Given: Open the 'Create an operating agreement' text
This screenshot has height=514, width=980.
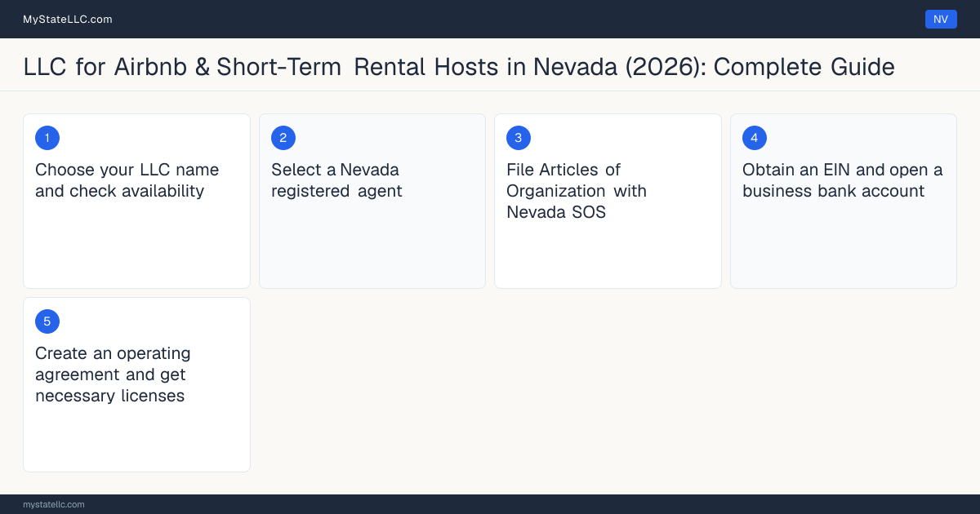Looking at the screenshot, I should (113, 374).
